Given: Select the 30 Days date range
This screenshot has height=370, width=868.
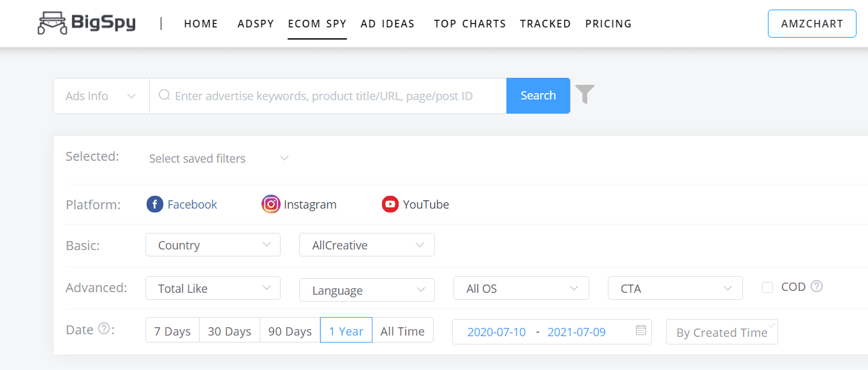Looking at the screenshot, I should (x=230, y=330).
